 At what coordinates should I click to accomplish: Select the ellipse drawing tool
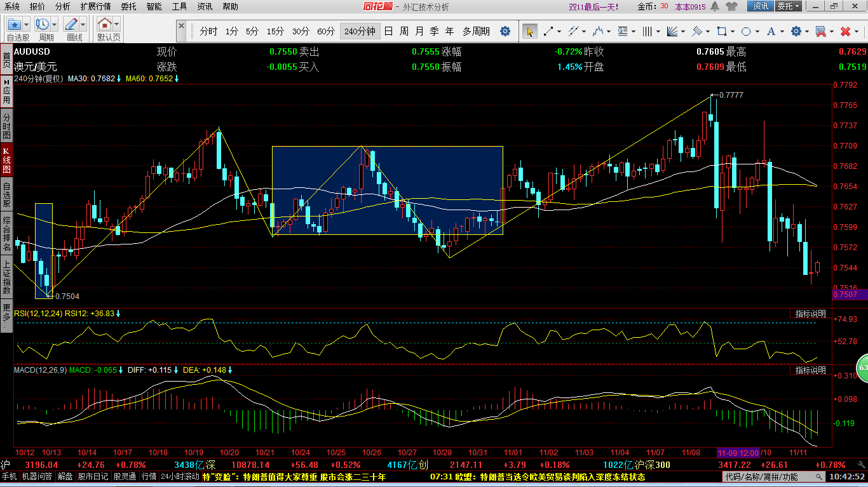tap(747, 31)
